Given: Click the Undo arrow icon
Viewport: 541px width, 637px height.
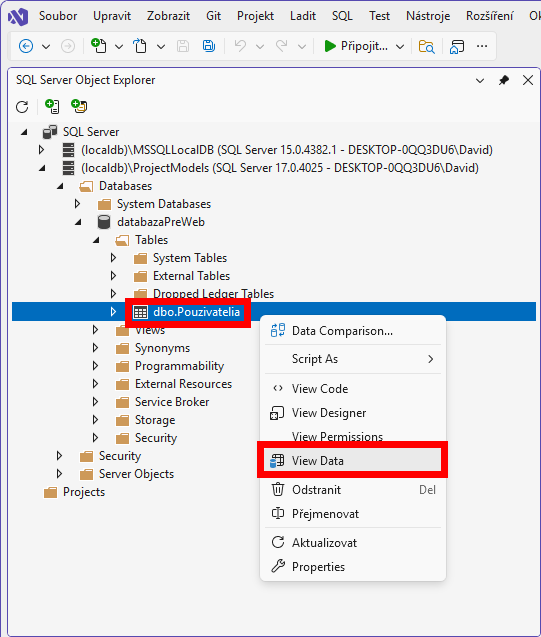Looking at the screenshot, I should coord(240,46).
